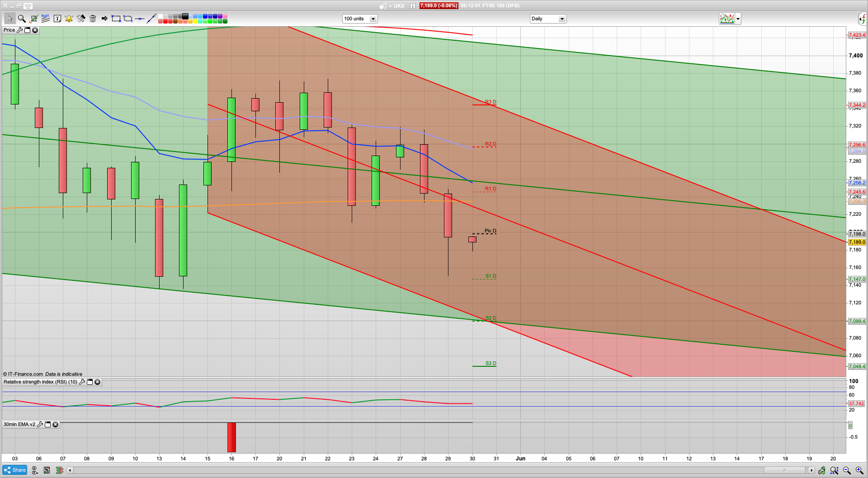868x478 pixels.
Task: Click the R3 D pivot label
Action: tap(491, 102)
